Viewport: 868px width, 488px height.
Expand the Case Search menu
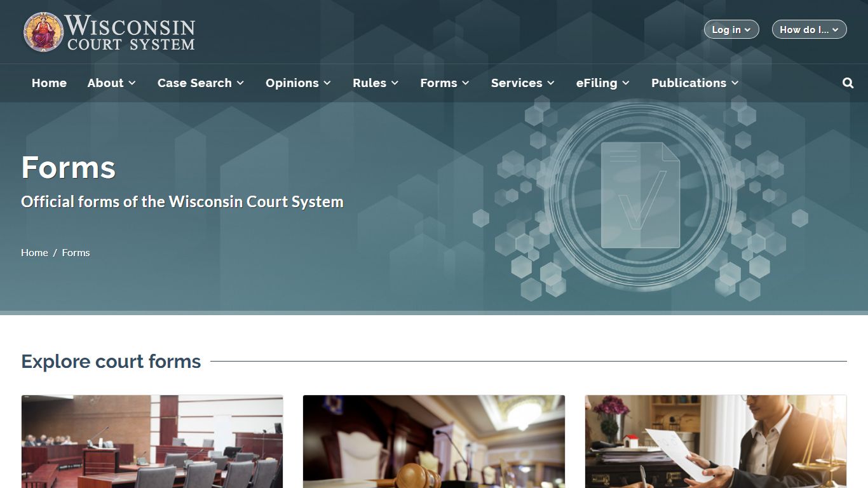coord(201,83)
